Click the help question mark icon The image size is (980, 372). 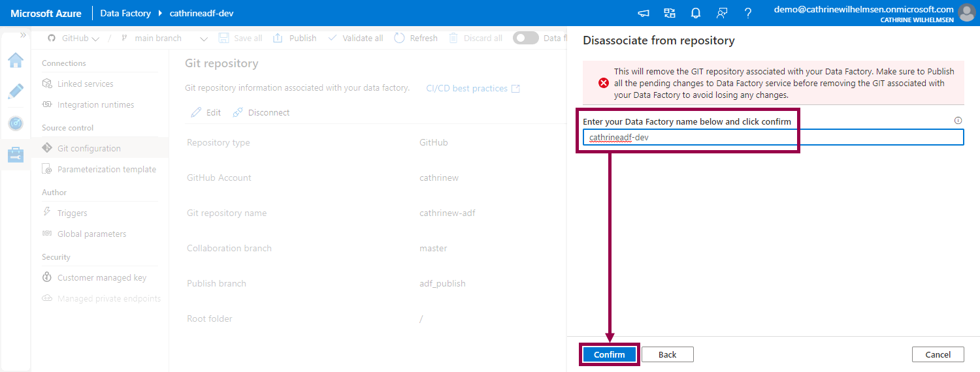748,13
